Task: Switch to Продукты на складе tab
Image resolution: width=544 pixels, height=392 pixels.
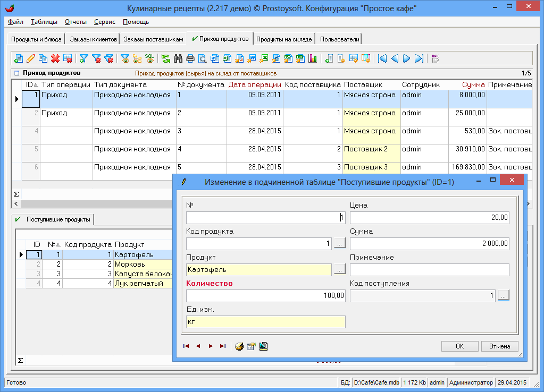Action: 284,39
